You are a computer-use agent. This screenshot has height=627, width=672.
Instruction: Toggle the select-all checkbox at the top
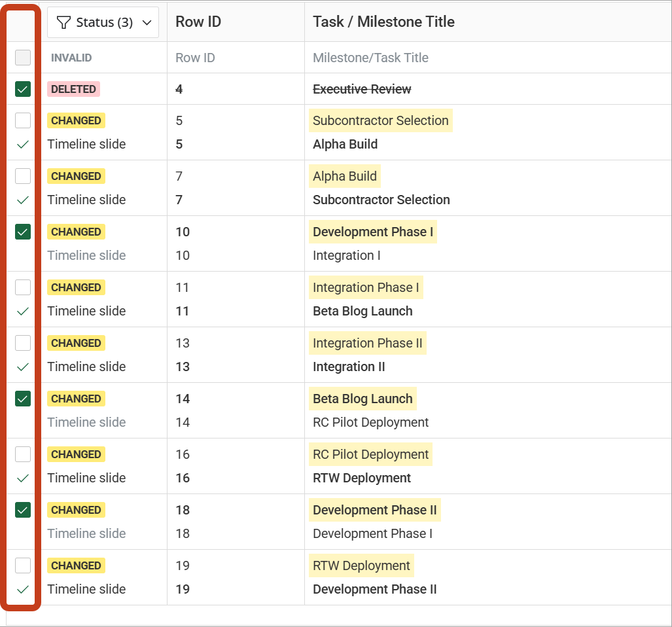(x=22, y=58)
